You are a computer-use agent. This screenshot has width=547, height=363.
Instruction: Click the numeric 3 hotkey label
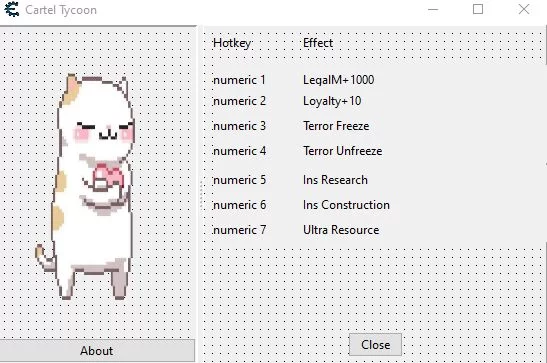tap(239, 126)
